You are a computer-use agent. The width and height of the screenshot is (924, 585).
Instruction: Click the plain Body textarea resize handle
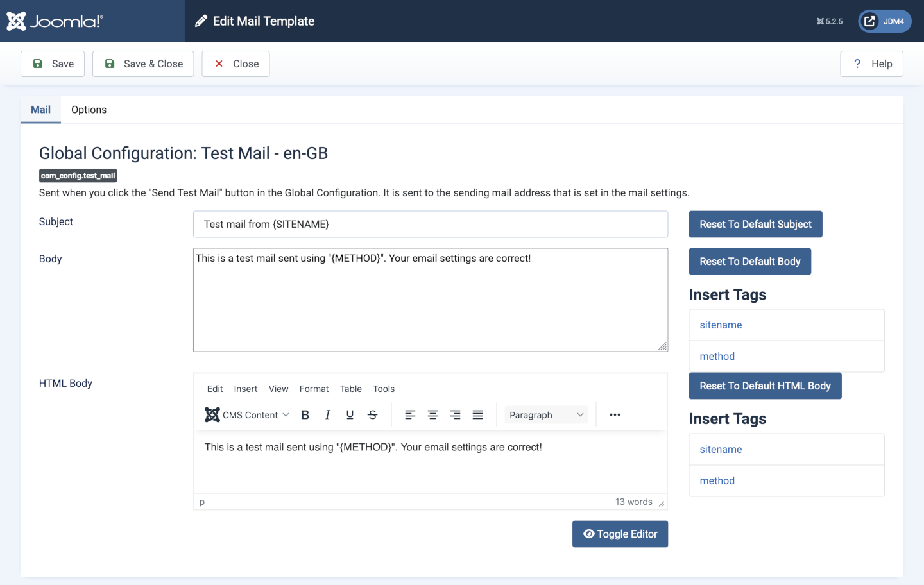click(662, 346)
